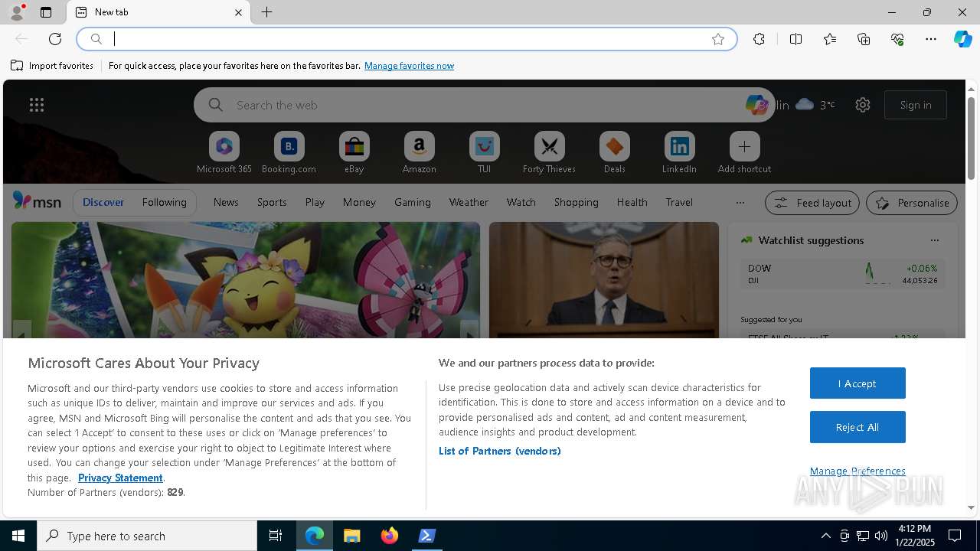Add this page to favorites star

718,39
